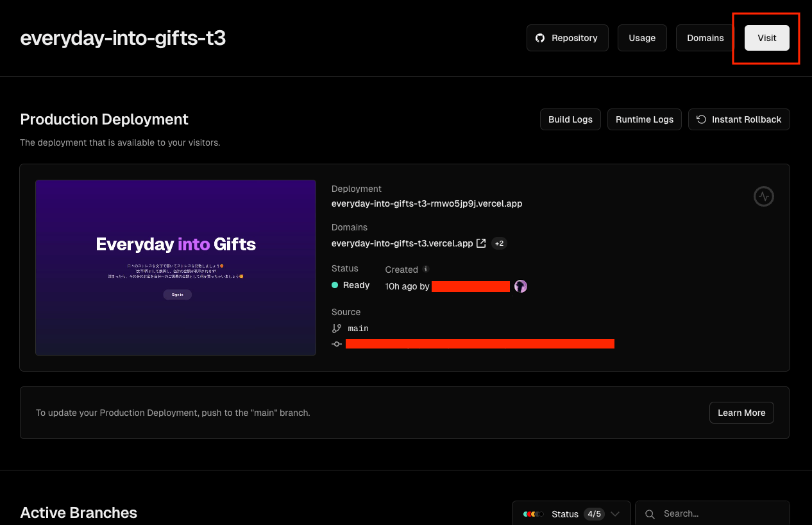Click the magnifier icon in the Search field

pos(650,514)
